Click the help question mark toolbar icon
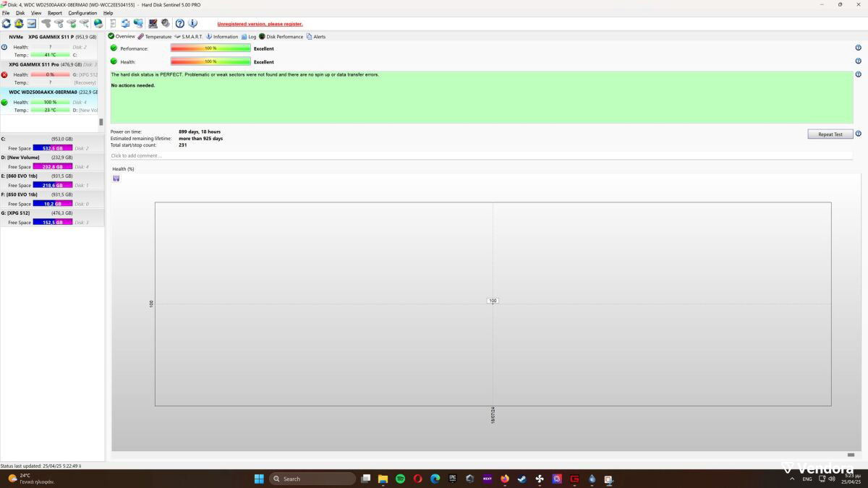Viewport: 868px width, 488px height. [x=180, y=24]
